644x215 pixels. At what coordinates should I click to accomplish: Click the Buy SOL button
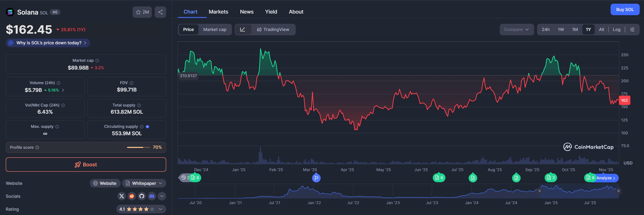(625, 9)
